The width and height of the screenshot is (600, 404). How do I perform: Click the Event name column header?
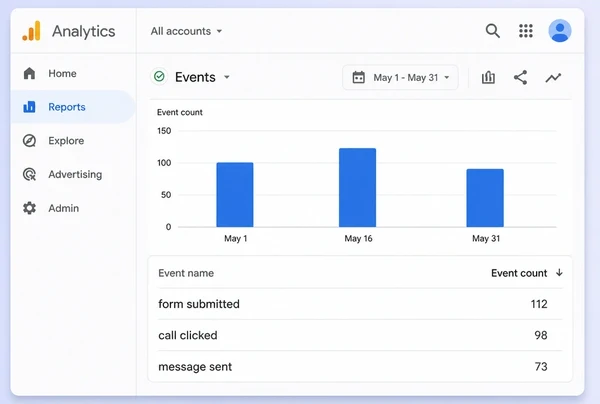coord(186,273)
